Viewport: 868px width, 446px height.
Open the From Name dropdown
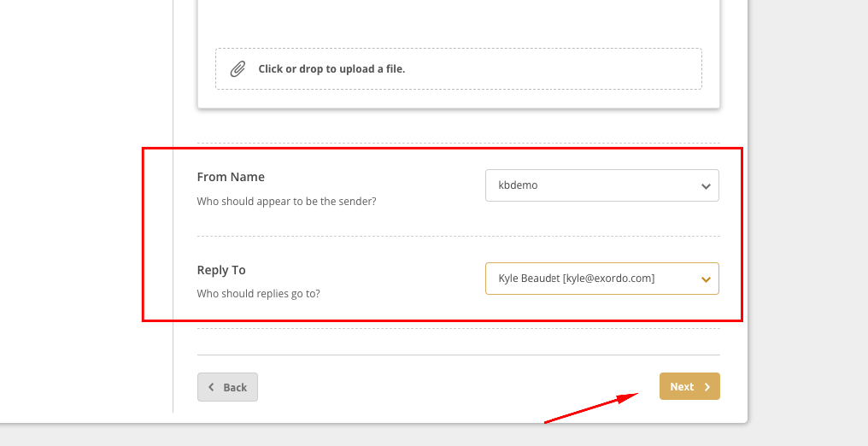pyautogui.click(x=602, y=185)
